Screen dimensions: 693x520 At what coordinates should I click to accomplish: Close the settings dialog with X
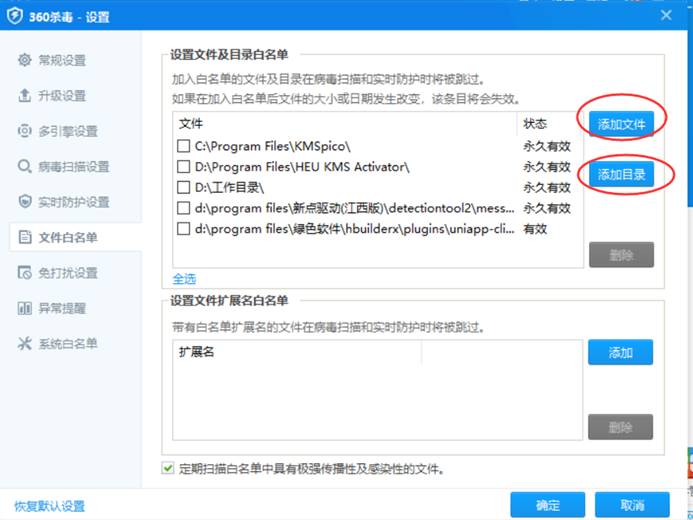click(666, 15)
